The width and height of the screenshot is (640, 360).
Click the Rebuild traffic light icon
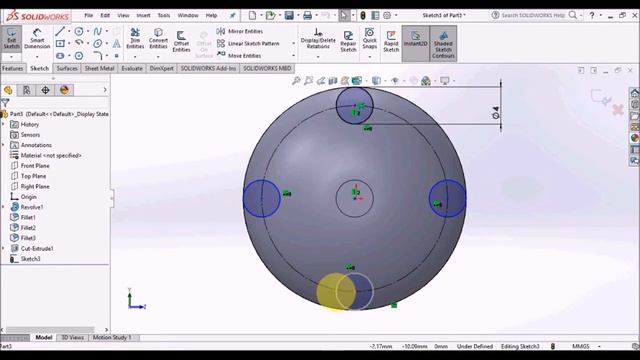(362, 16)
